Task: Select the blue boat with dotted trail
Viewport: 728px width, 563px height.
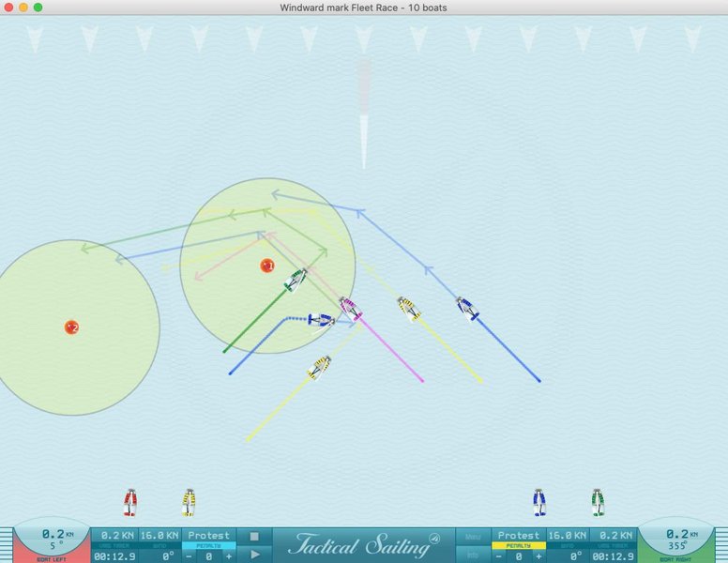Action: point(321,320)
